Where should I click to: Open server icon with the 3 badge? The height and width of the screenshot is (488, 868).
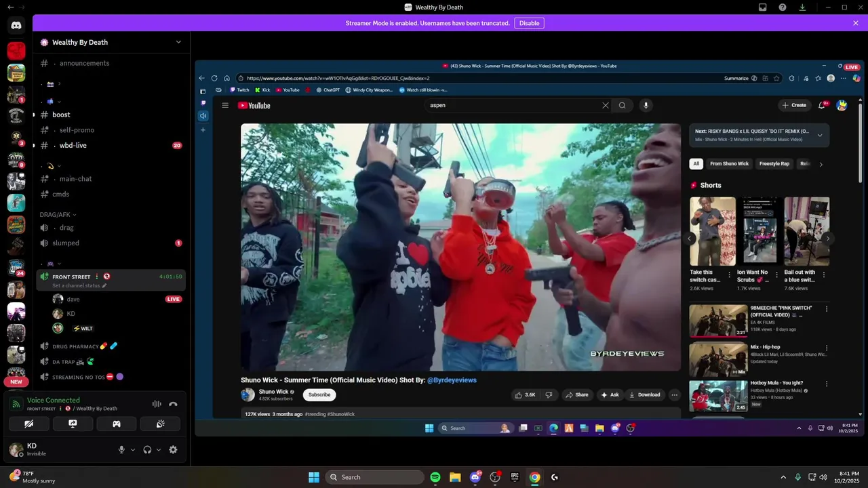tap(16, 138)
